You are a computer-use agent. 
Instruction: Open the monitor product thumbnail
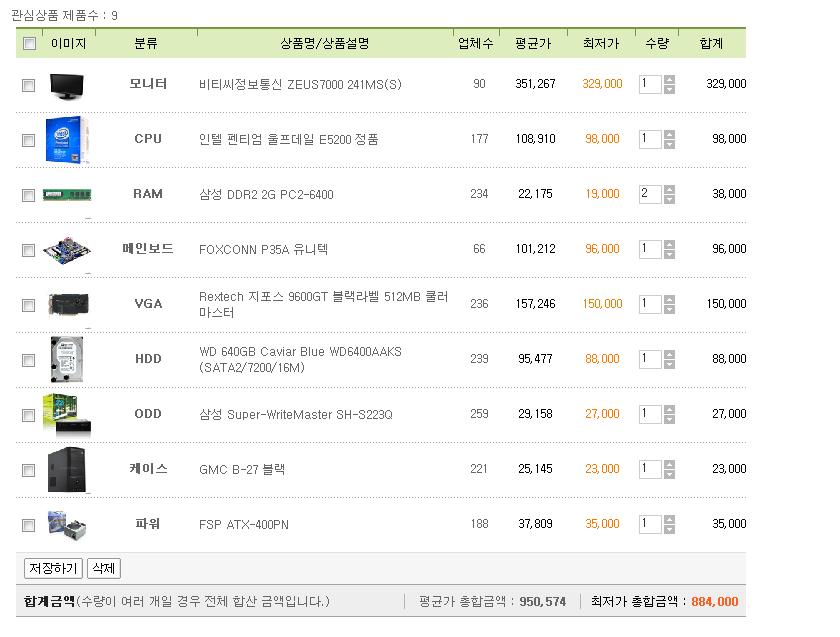pyautogui.click(x=67, y=86)
